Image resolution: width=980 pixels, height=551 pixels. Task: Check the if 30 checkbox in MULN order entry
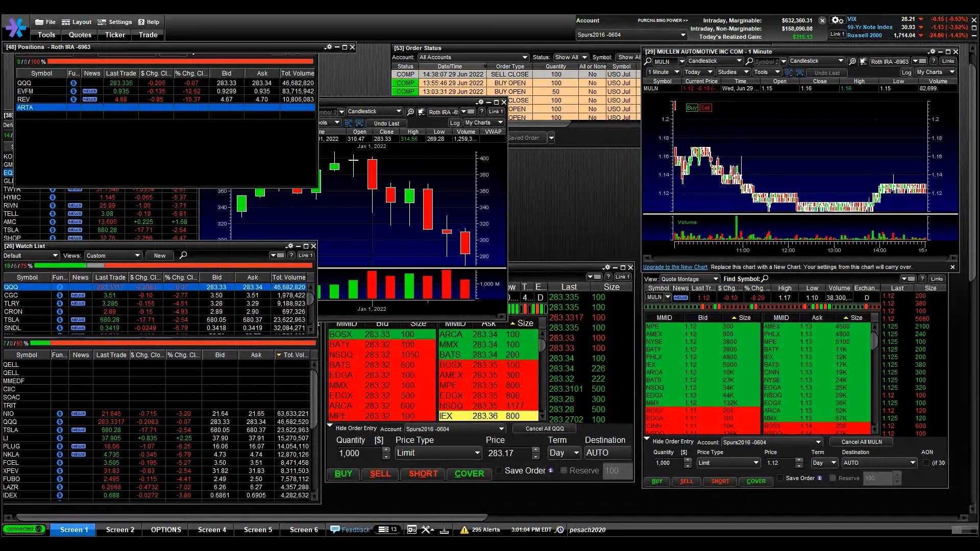click(926, 463)
